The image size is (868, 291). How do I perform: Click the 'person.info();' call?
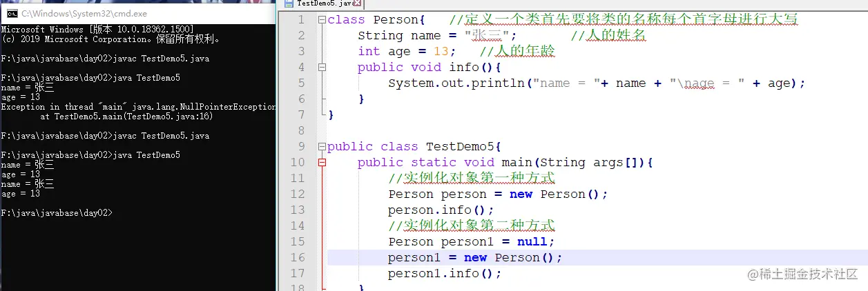coord(441,210)
